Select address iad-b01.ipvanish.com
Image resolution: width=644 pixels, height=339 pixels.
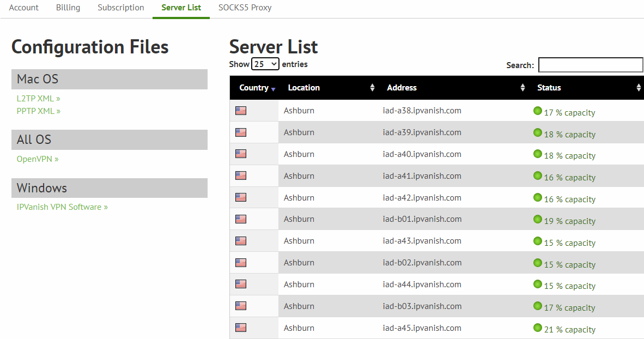tap(422, 219)
